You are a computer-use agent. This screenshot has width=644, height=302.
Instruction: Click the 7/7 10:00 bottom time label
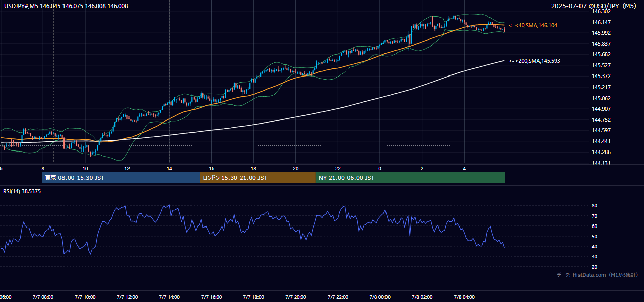coord(85,297)
